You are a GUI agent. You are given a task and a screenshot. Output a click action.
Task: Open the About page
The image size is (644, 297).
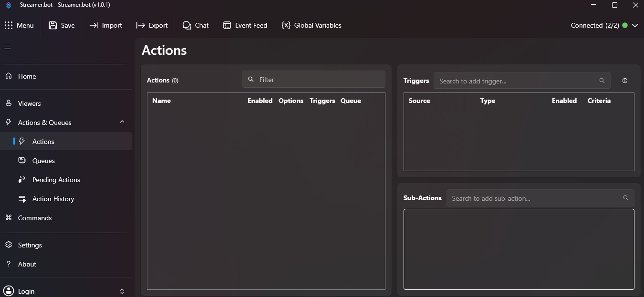tap(27, 264)
